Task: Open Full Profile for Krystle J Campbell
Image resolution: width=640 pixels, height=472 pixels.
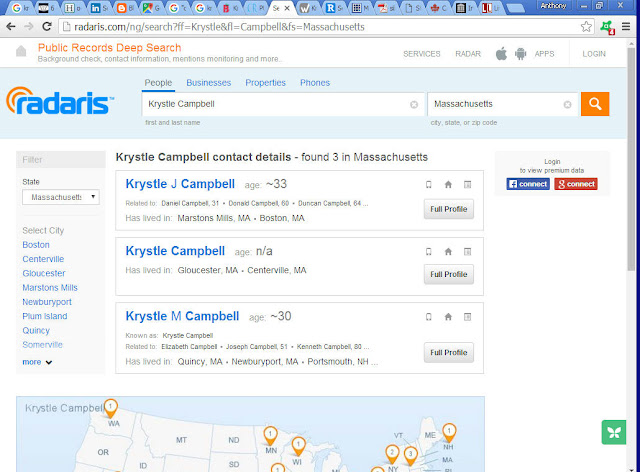Action: pos(449,209)
